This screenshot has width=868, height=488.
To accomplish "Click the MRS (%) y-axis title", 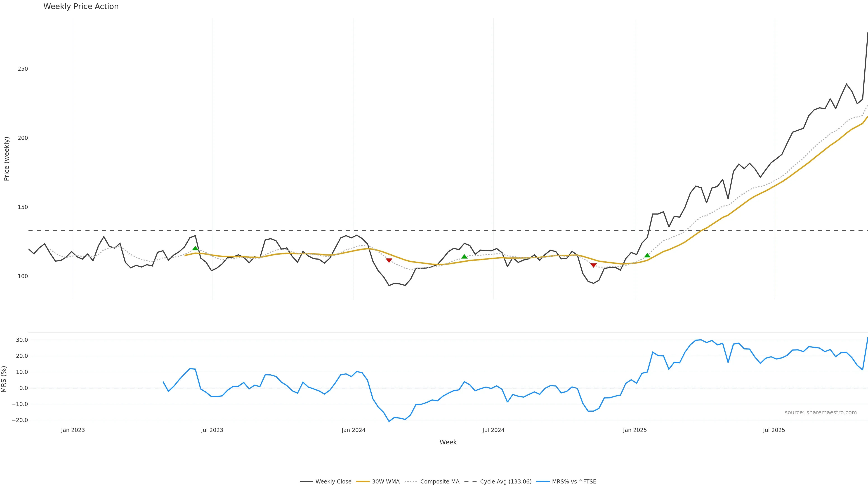I will click(x=4, y=379).
